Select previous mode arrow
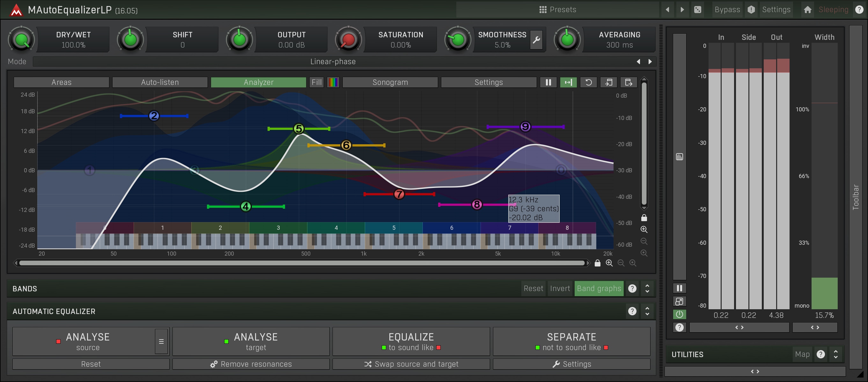The image size is (868, 382). pyautogui.click(x=638, y=62)
